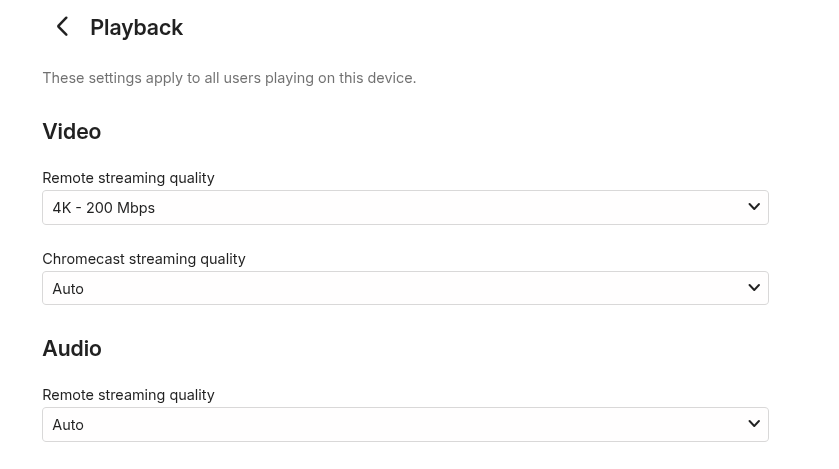Image resolution: width=839 pixels, height=469 pixels.
Task: Click the 'Auto' value under the Audio section
Action: point(68,425)
